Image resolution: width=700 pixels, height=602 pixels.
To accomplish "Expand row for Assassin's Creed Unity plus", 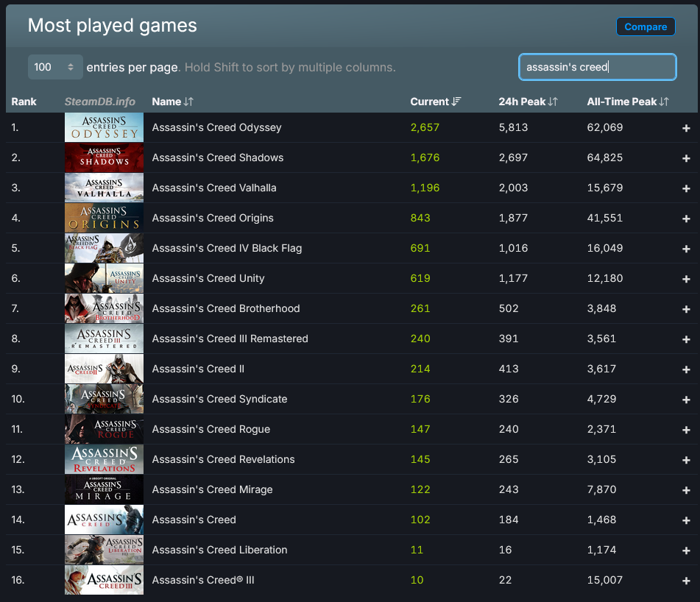I will (x=686, y=280).
